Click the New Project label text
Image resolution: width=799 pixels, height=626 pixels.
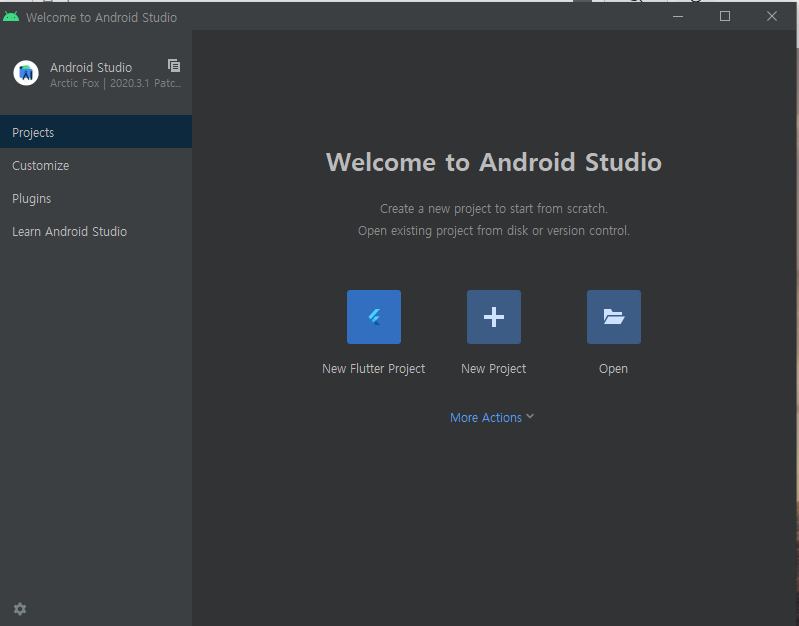pyautogui.click(x=493, y=369)
